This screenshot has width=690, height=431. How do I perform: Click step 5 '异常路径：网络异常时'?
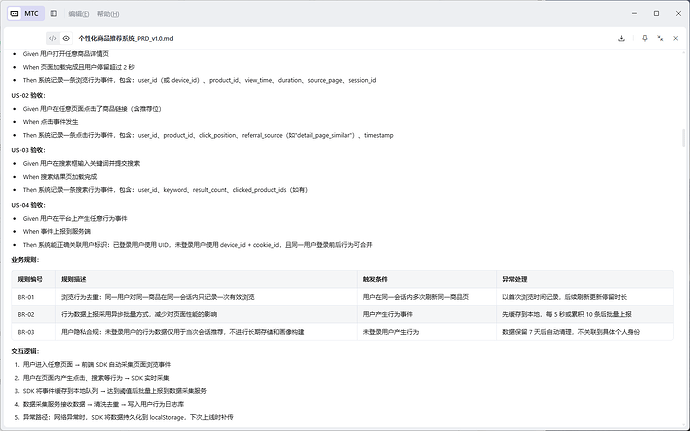point(128,417)
